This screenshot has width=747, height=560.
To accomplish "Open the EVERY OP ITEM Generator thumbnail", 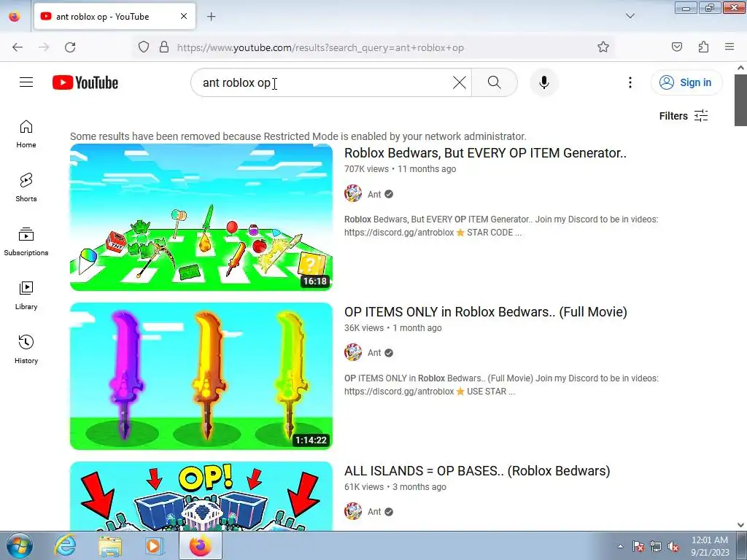I will pyautogui.click(x=201, y=217).
